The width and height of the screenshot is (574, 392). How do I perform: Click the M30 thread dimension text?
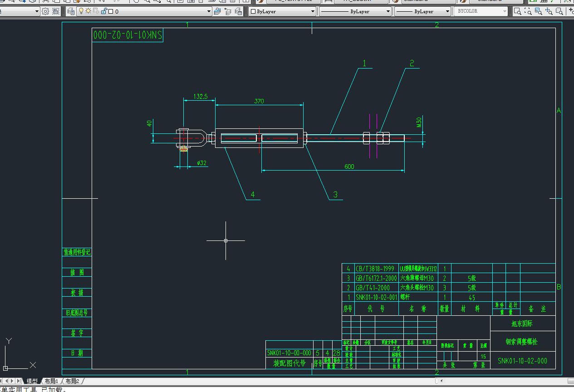click(419, 122)
